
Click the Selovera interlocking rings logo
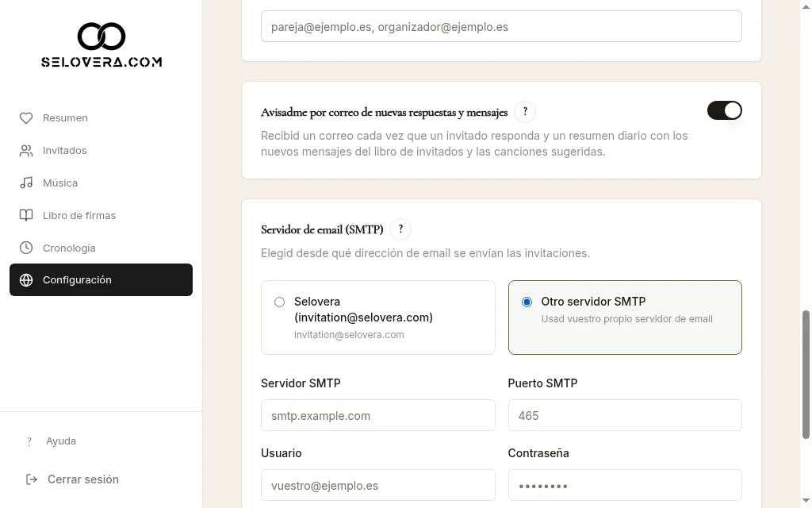[x=101, y=37]
